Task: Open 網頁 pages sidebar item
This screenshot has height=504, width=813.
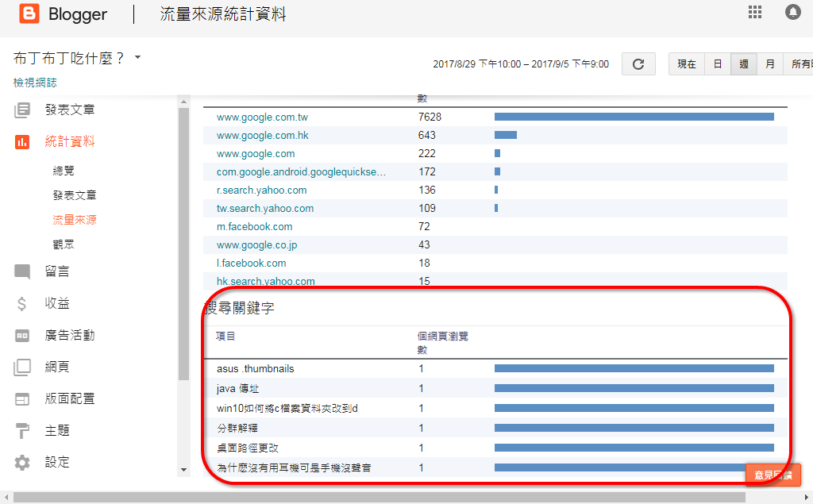Action: click(57, 367)
